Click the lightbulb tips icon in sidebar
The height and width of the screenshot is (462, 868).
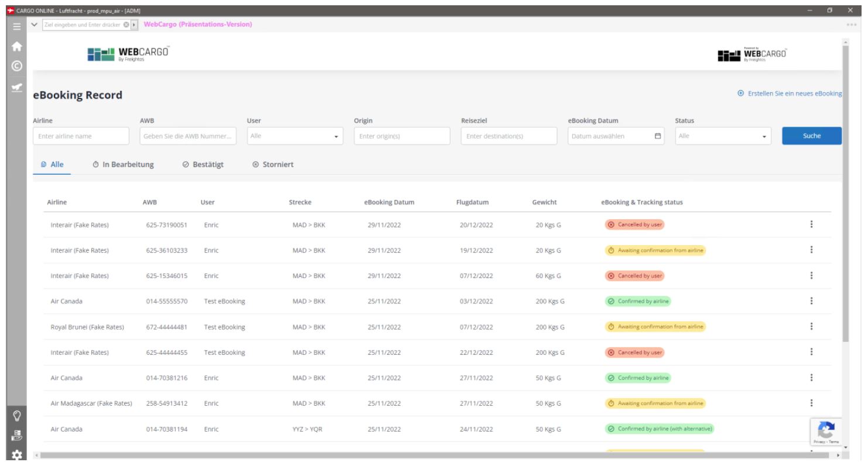pyautogui.click(x=17, y=416)
